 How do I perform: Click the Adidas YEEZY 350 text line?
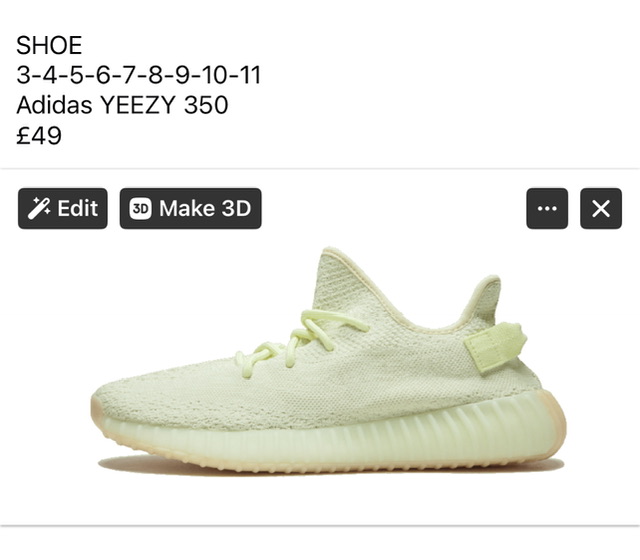coord(122,105)
